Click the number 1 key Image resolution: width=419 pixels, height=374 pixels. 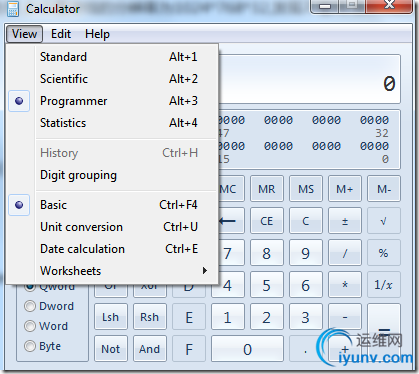tap(228, 317)
